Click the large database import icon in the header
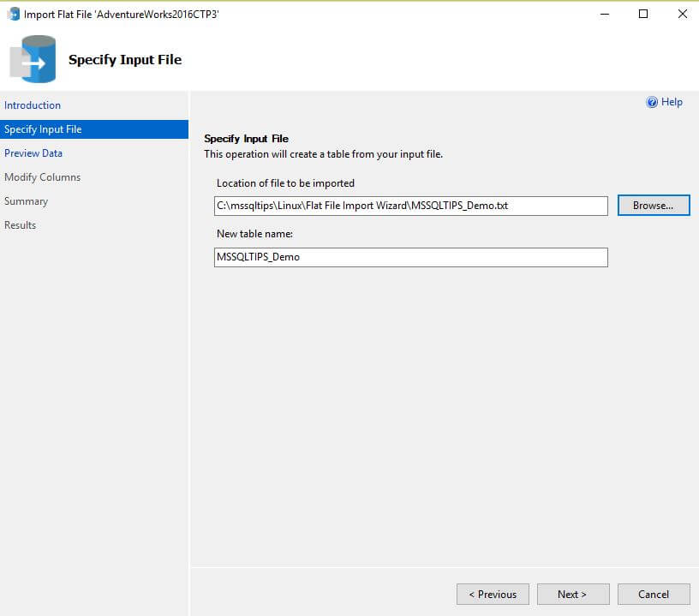Screen dimensions: 699x616 point(33,60)
